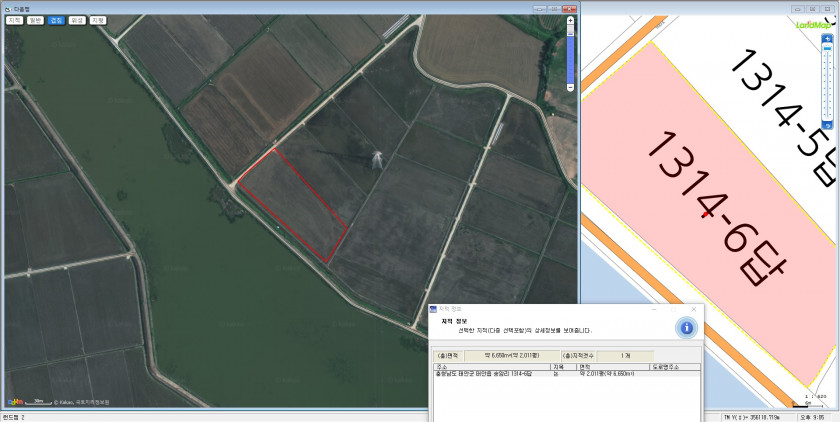Click the 도로명주소 column header

664,367
